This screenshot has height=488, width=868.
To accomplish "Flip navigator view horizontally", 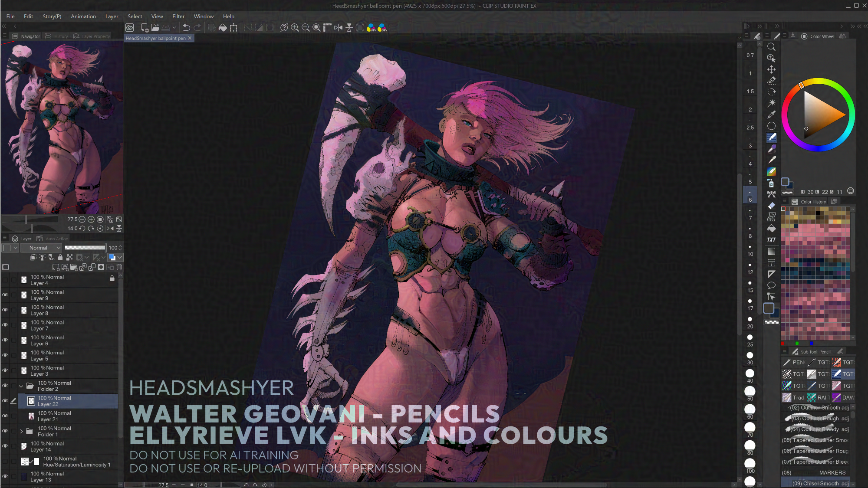I will (110, 229).
